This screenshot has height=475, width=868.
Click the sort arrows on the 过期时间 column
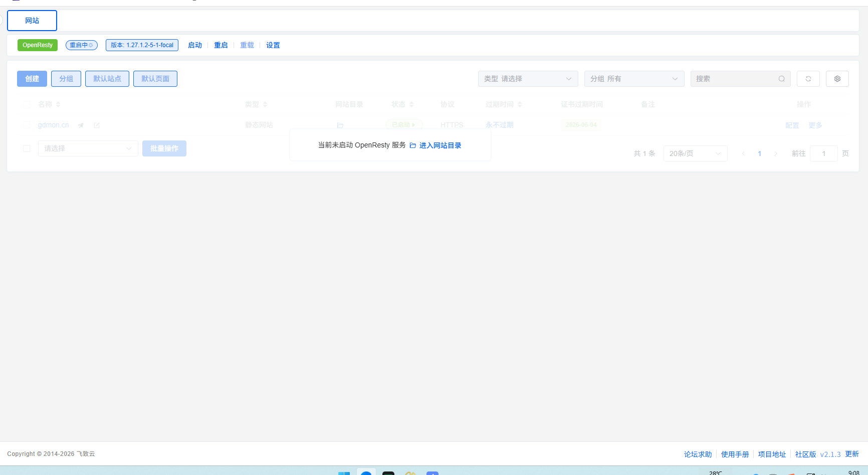click(520, 104)
